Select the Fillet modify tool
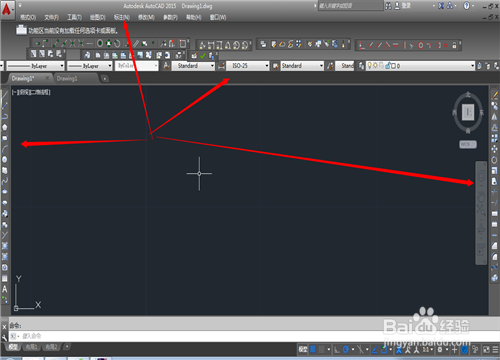The width and height of the screenshot is (500, 360). click(x=494, y=257)
